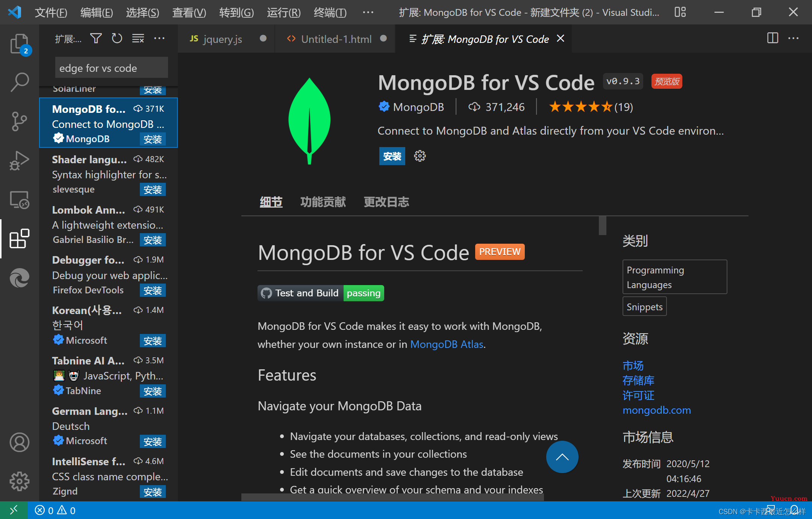Click the MongoDB publisher name link

click(x=418, y=107)
